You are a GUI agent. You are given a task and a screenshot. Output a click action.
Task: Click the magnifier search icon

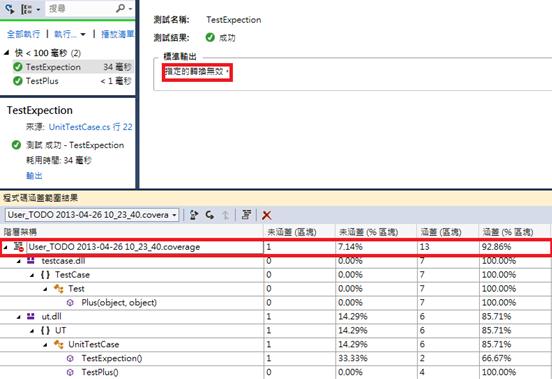120,8
